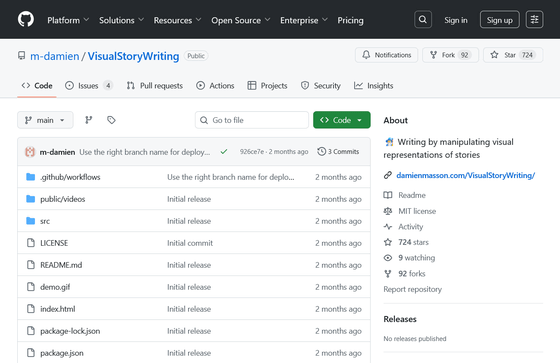Open the GitHub homepage logo

(26, 19)
